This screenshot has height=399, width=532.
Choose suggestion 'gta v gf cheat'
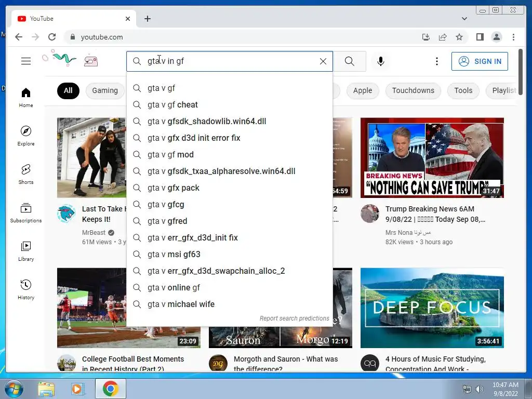click(x=229, y=104)
